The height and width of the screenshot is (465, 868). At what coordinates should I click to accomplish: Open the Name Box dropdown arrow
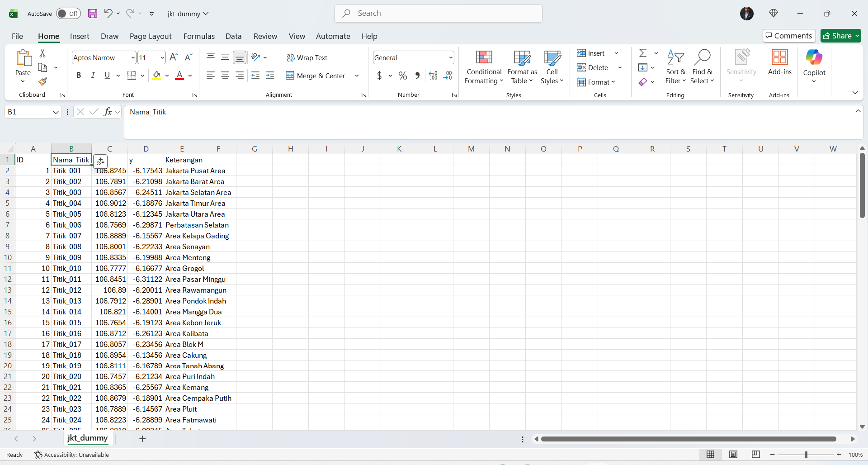(56, 112)
